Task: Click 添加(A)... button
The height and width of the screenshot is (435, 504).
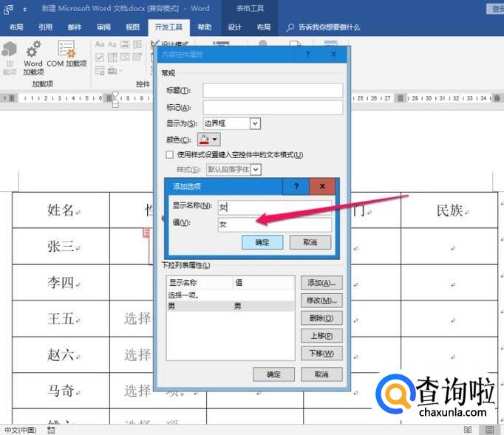Action: (x=321, y=283)
